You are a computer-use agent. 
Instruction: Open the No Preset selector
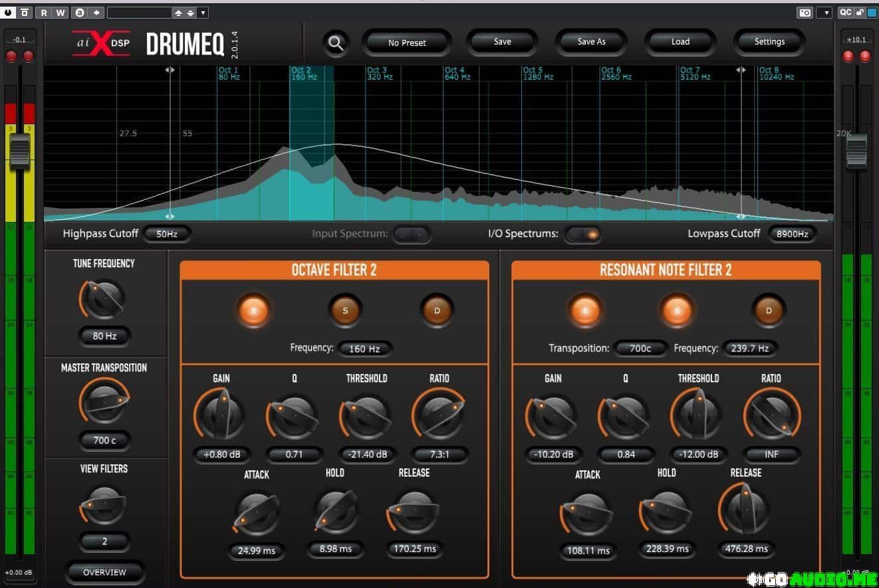click(x=407, y=43)
